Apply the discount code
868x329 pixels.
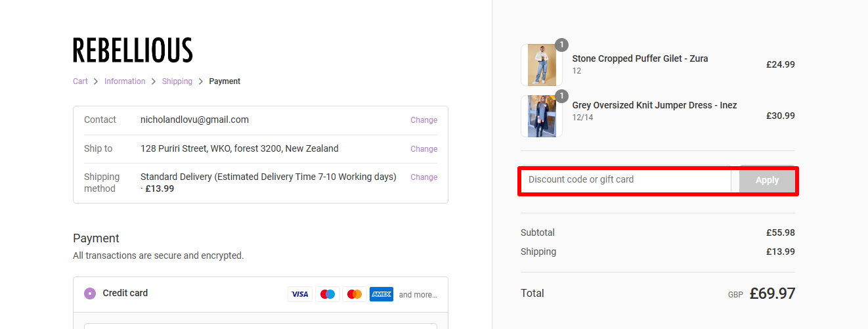(x=767, y=180)
